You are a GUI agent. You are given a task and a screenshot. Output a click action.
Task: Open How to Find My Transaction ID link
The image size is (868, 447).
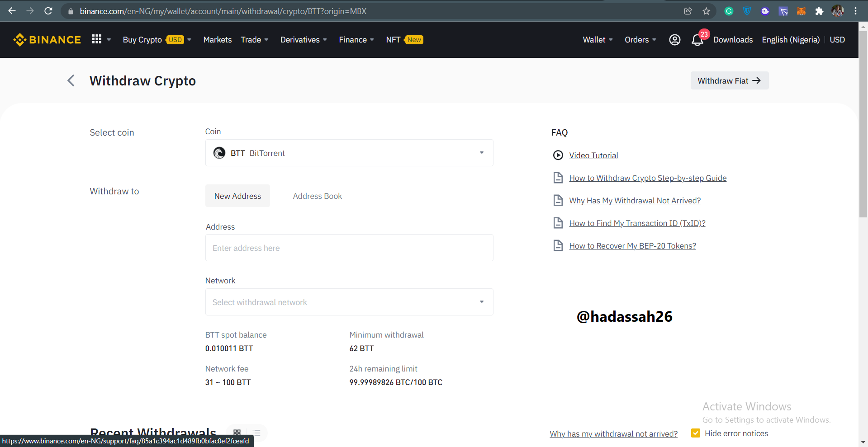(637, 223)
